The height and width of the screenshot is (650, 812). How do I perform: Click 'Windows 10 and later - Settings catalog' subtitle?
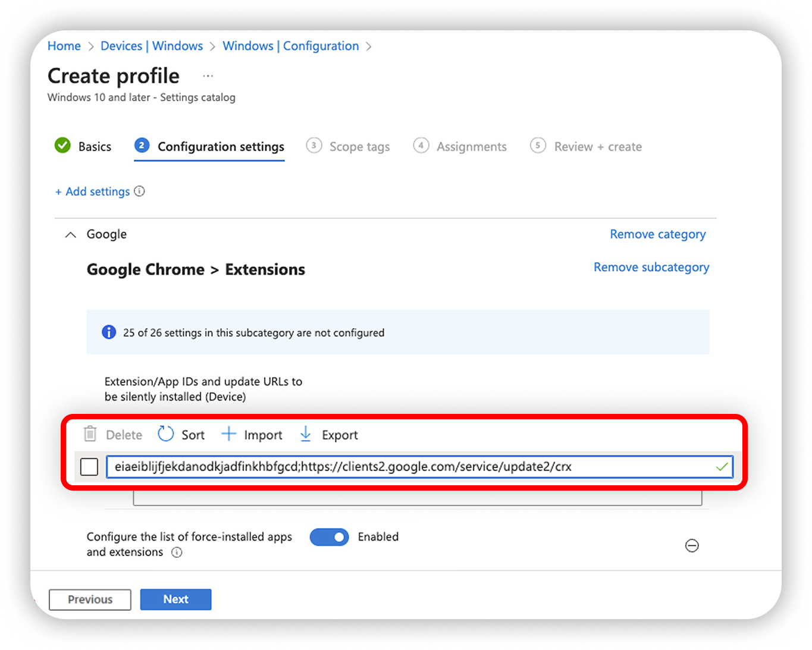[142, 98]
